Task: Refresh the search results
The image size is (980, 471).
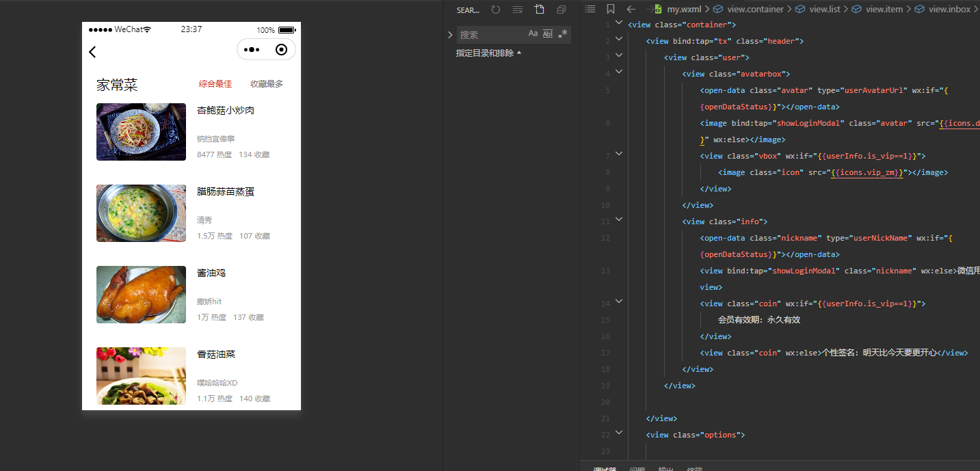Action: point(496,10)
